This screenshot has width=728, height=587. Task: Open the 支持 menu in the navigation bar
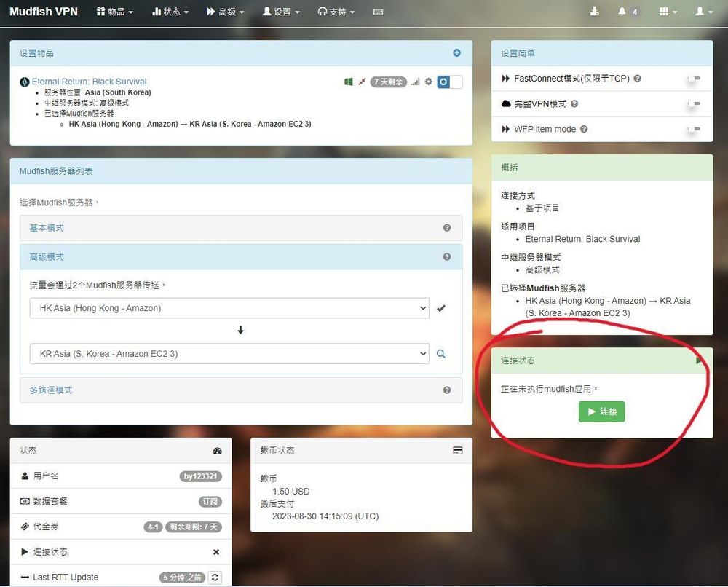click(336, 11)
